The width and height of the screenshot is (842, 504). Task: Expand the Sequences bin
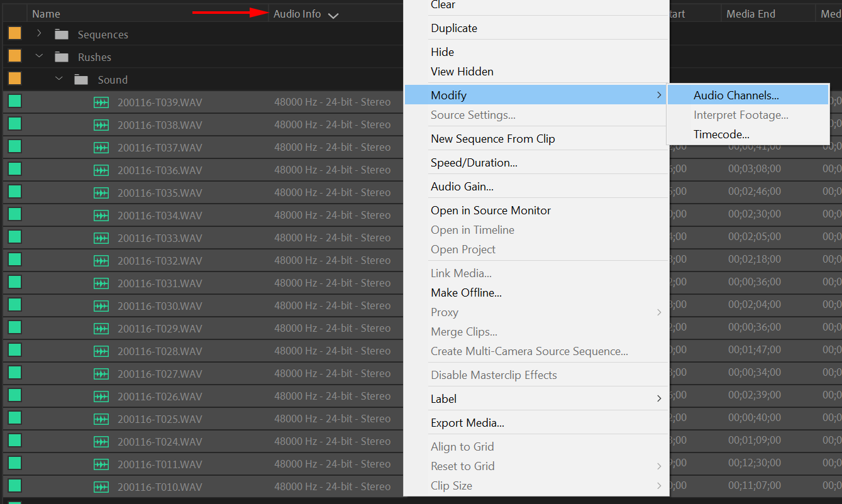click(38, 34)
